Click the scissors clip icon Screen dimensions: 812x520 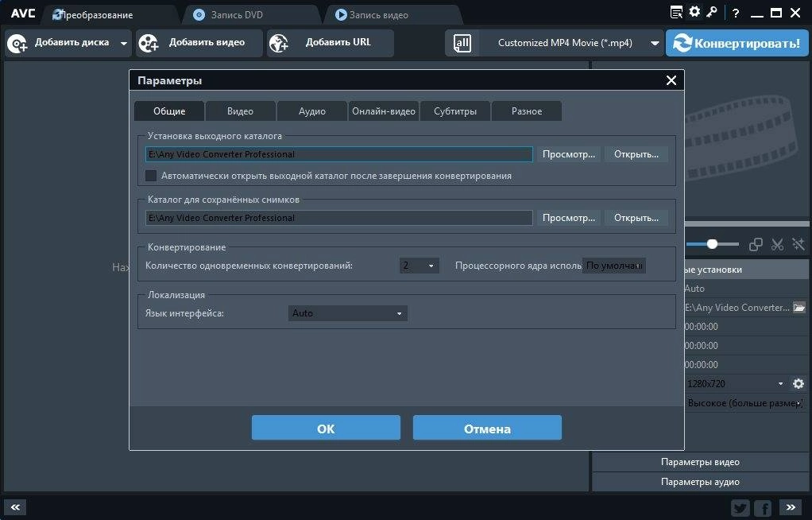pos(777,244)
